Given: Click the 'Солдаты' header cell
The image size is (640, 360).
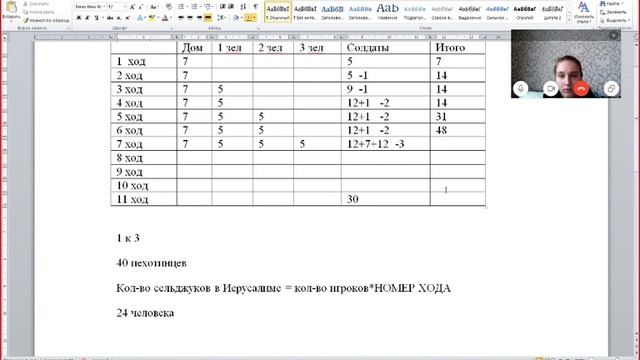Looking at the screenshot, I should [x=386, y=47].
